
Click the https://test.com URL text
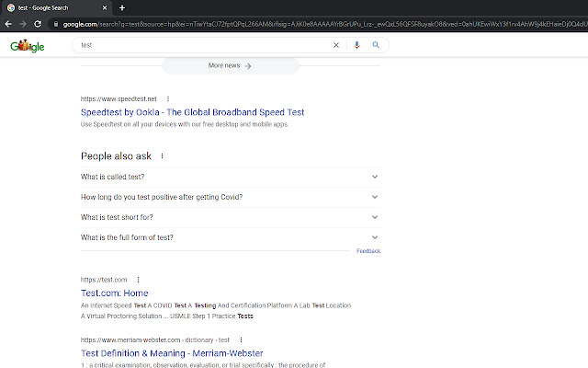[x=104, y=280]
